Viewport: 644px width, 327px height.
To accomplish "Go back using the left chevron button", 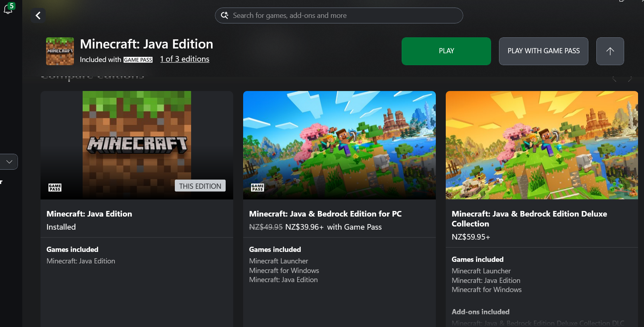I will 38,15.
